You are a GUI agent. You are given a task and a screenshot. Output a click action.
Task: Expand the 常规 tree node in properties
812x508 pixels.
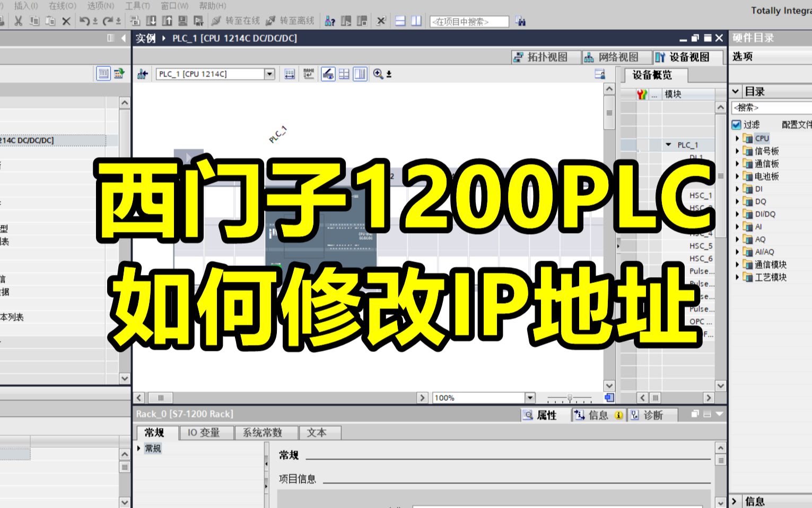click(139, 449)
